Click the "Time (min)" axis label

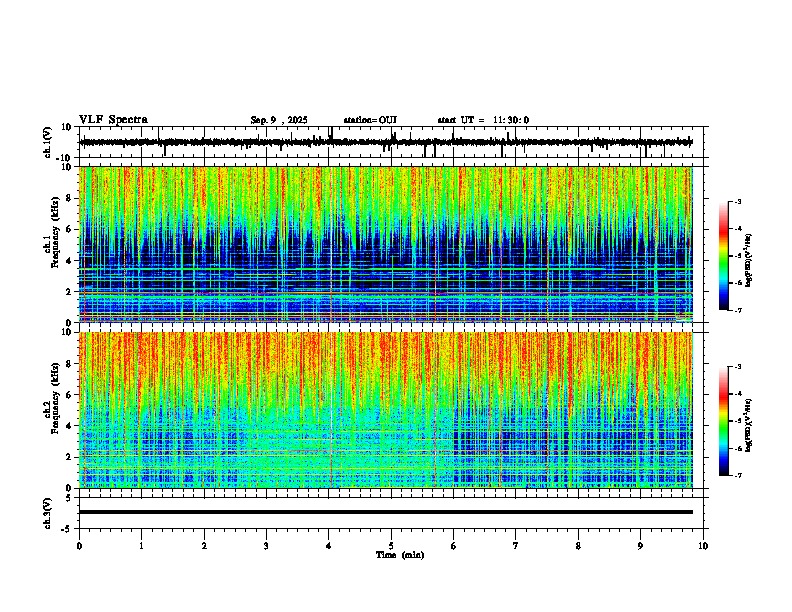click(x=400, y=555)
